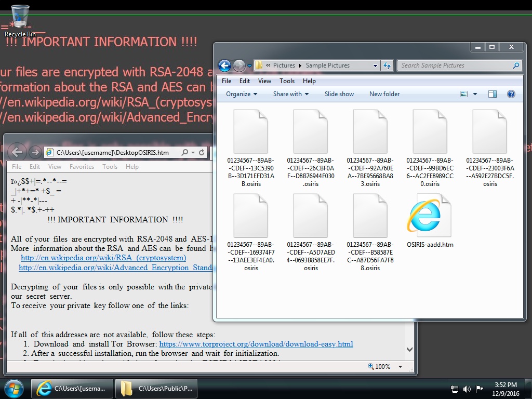532x399 pixels.
Task: Click the Action Center flag icon
Action: (x=479, y=389)
